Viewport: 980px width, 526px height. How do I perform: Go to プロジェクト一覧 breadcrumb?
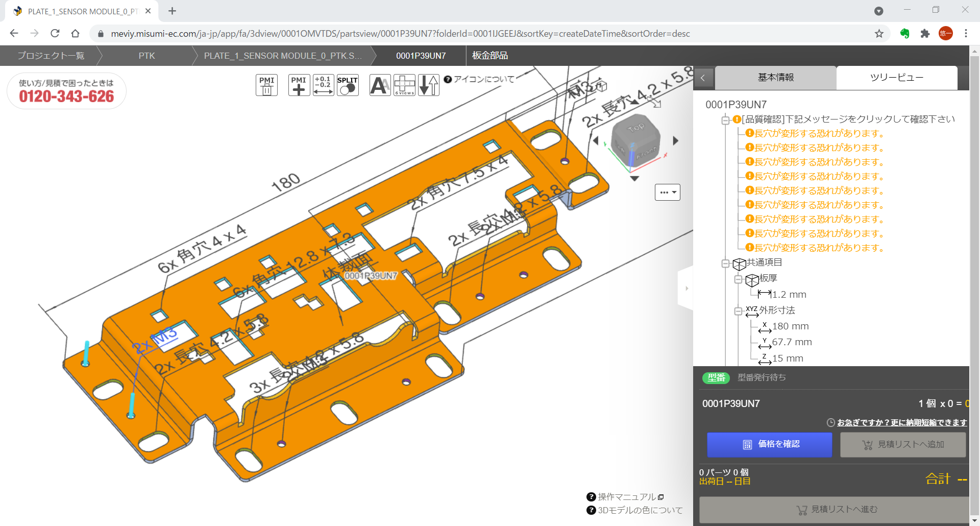(51, 56)
